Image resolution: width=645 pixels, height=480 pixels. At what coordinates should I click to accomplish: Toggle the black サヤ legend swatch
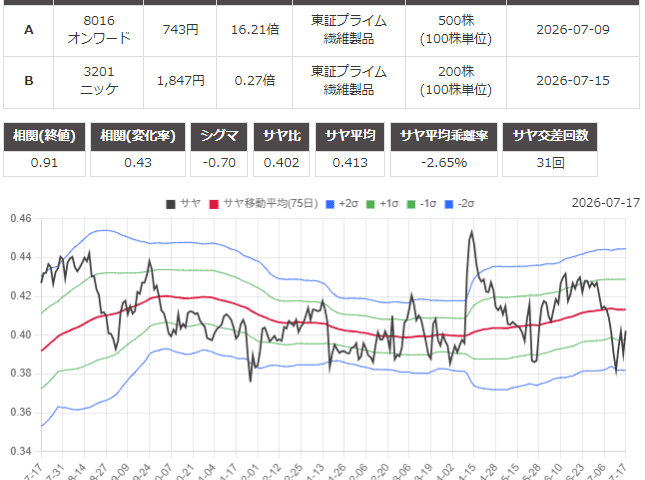171,204
